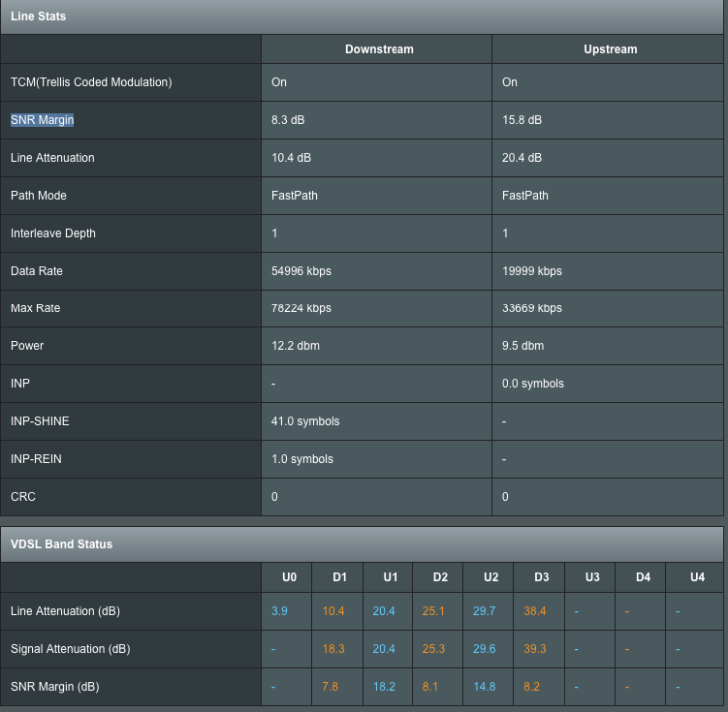
Task: Click the 41.0 symbols INP-SHINE value
Action: tap(305, 421)
